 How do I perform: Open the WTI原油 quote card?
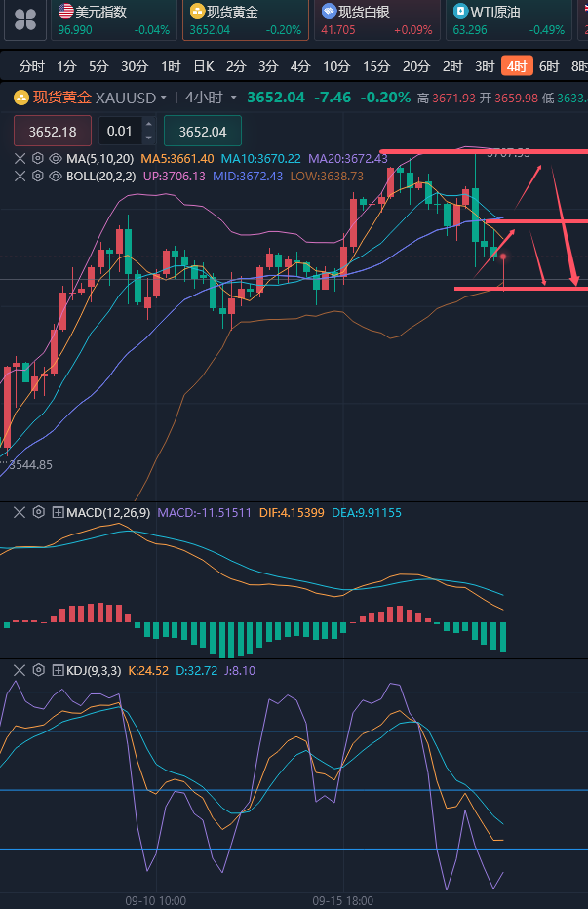pyautogui.click(x=509, y=20)
